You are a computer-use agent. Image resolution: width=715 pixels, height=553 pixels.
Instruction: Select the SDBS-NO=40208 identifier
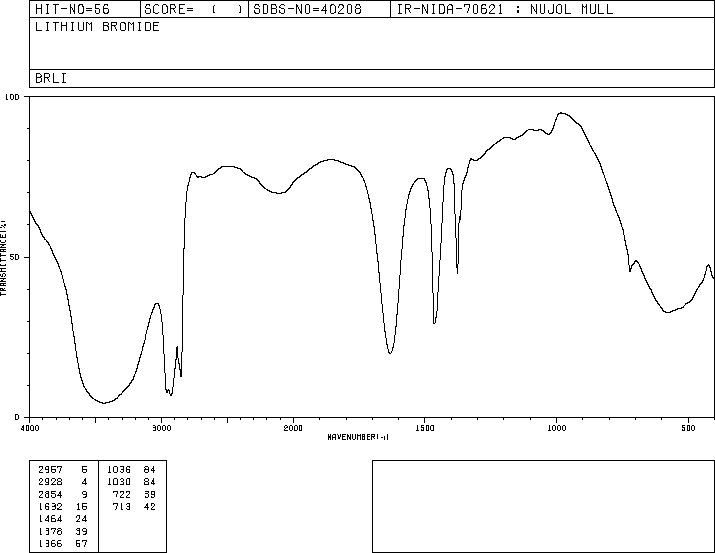point(307,9)
